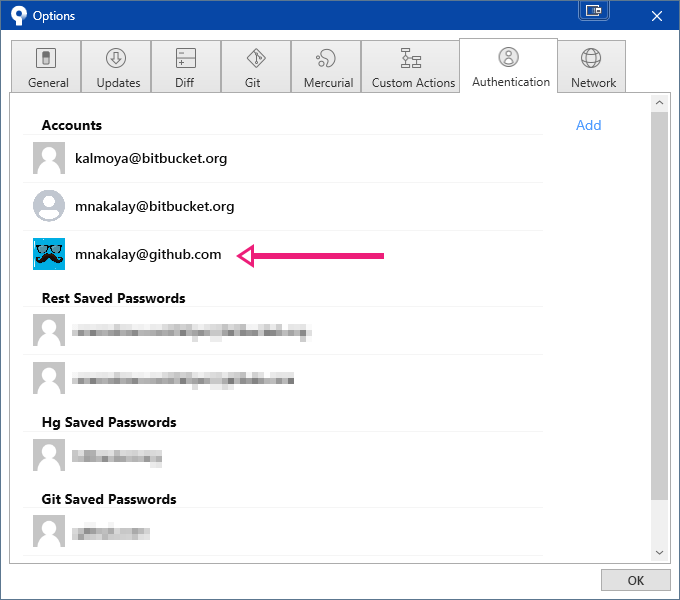Click the scrollbar down arrow
Image resolution: width=680 pixels, height=600 pixels.
(660, 552)
